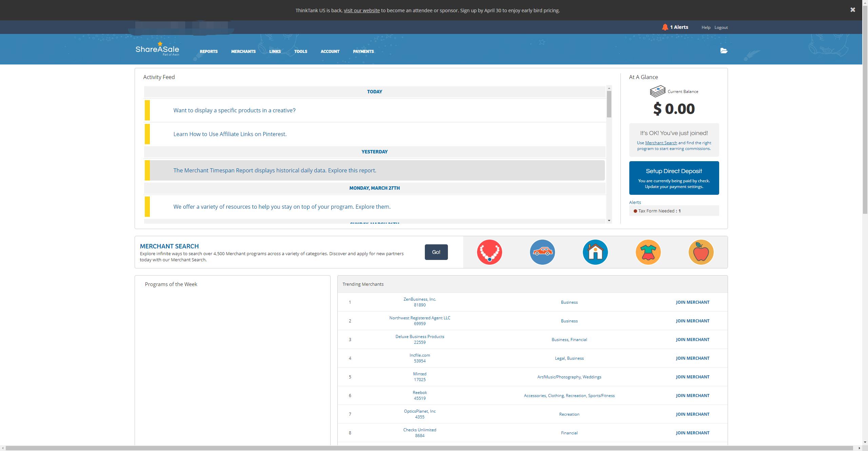The width and height of the screenshot is (868, 451).
Task: Click Art/Music/Photography category link
Action: click(559, 377)
